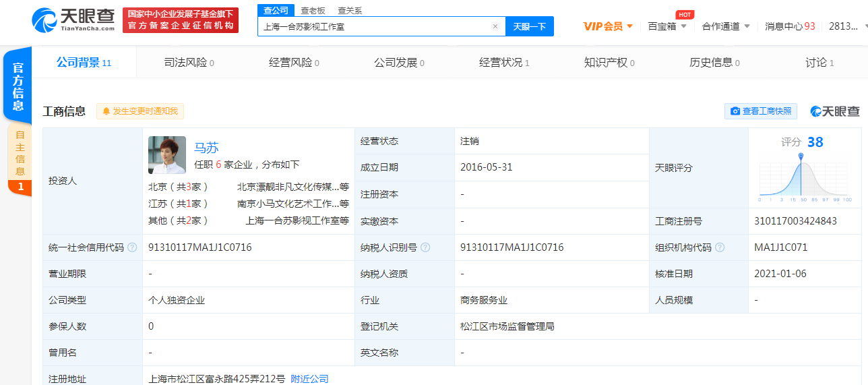Click the 天眼评分 score distribution chart
Viewport: 868px width, 385px height.
(x=801, y=177)
